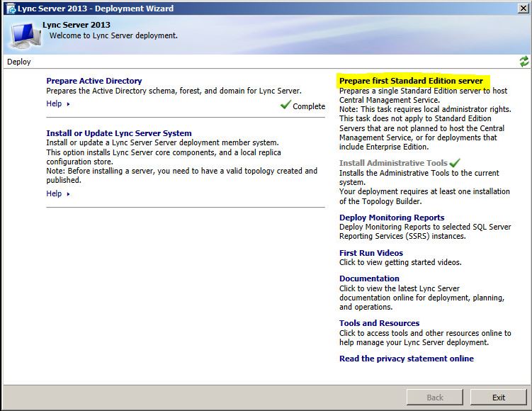The height and width of the screenshot is (411, 532).
Task: Click 'Click to view getting started videos.' text
Action: pyautogui.click(x=400, y=262)
